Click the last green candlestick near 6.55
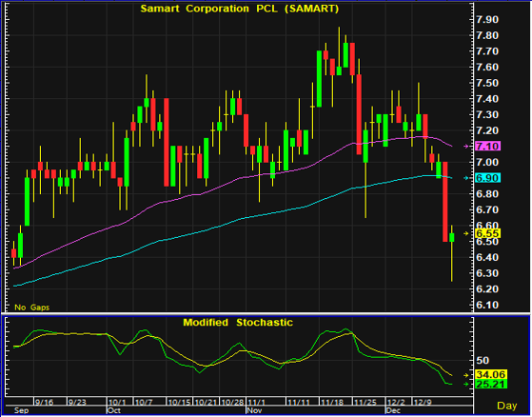This screenshot has height=417, width=532. click(x=452, y=237)
